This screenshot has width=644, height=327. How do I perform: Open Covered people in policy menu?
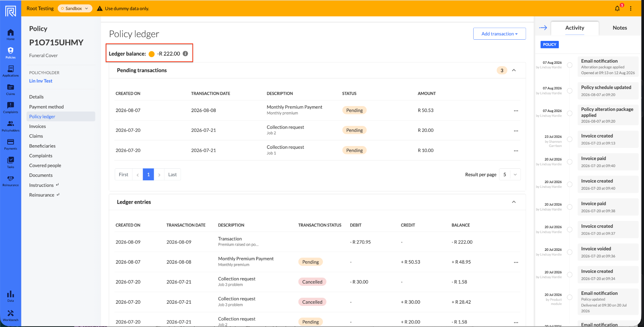(45, 166)
